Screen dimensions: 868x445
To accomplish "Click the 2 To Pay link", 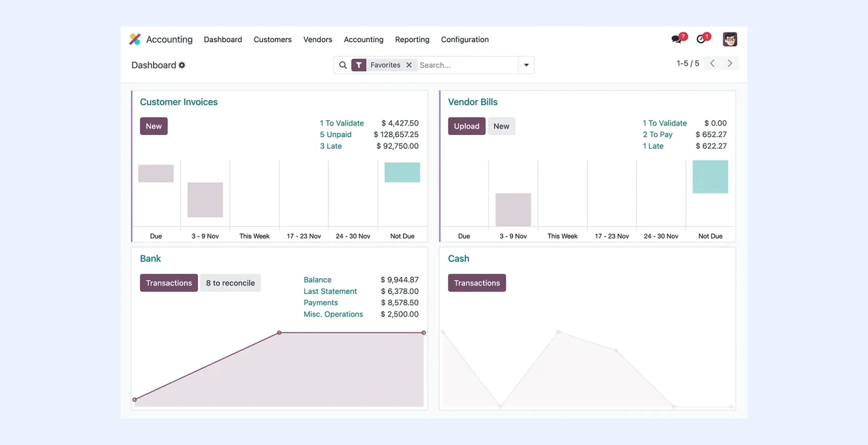I will (657, 135).
